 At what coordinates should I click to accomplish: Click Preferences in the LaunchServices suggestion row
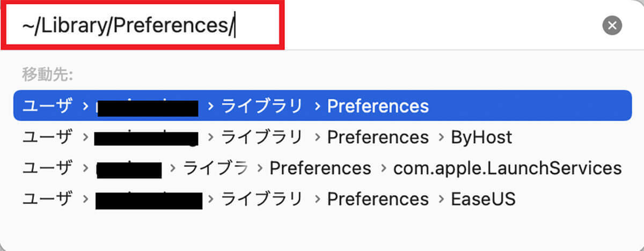coord(320,168)
